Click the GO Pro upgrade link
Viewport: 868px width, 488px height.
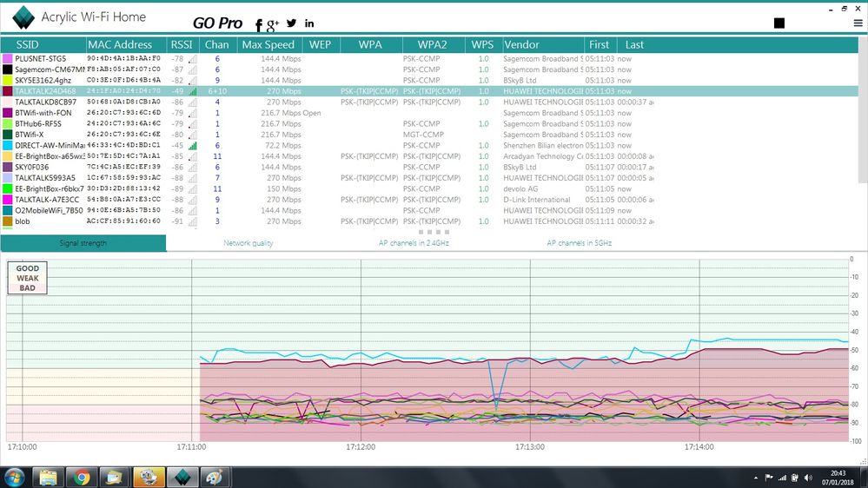(217, 23)
